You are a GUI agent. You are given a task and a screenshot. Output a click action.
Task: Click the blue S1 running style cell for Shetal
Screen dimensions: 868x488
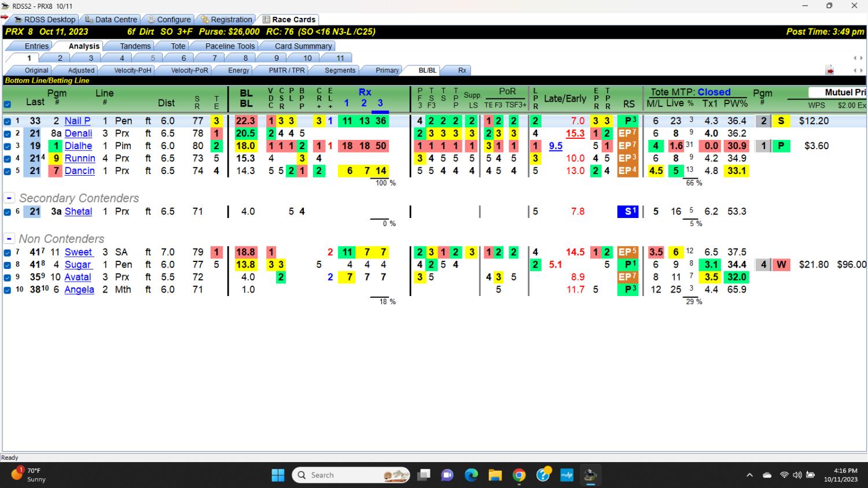click(x=627, y=212)
